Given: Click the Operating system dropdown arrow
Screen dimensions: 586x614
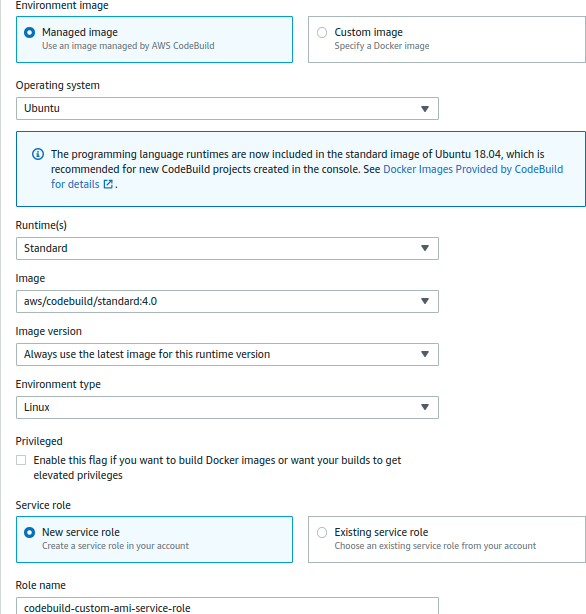Looking at the screenshot, I should point(425,109).
